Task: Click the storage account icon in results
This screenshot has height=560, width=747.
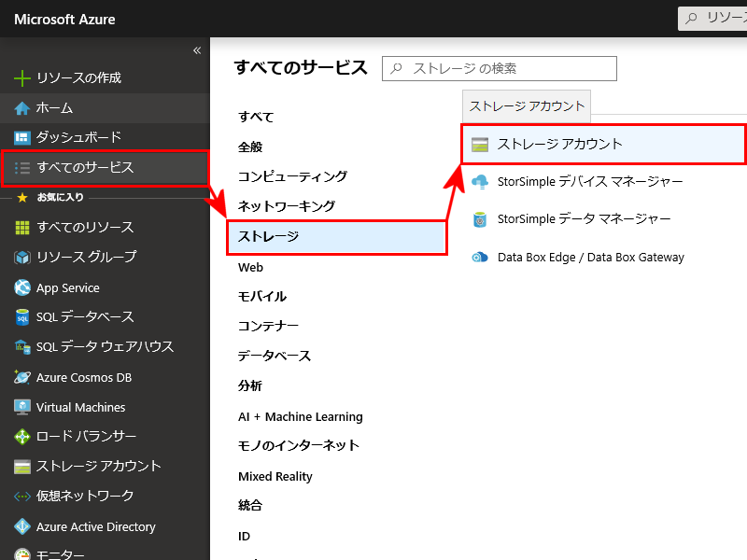Action: (480, 145)
